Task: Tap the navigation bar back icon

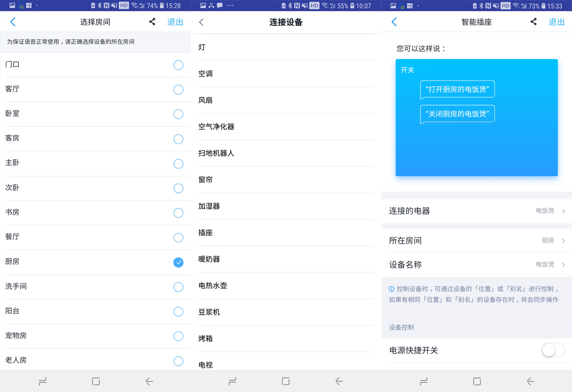Action: tap(148, 382)
